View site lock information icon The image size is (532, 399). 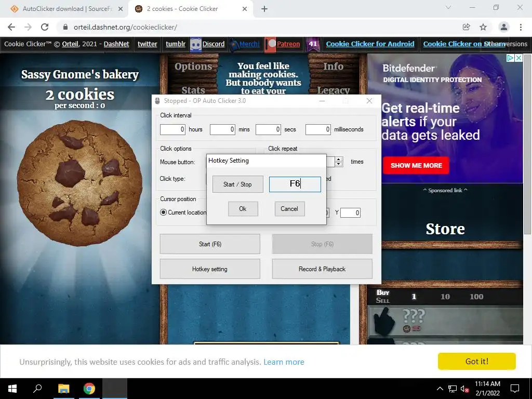click(65, 27)
